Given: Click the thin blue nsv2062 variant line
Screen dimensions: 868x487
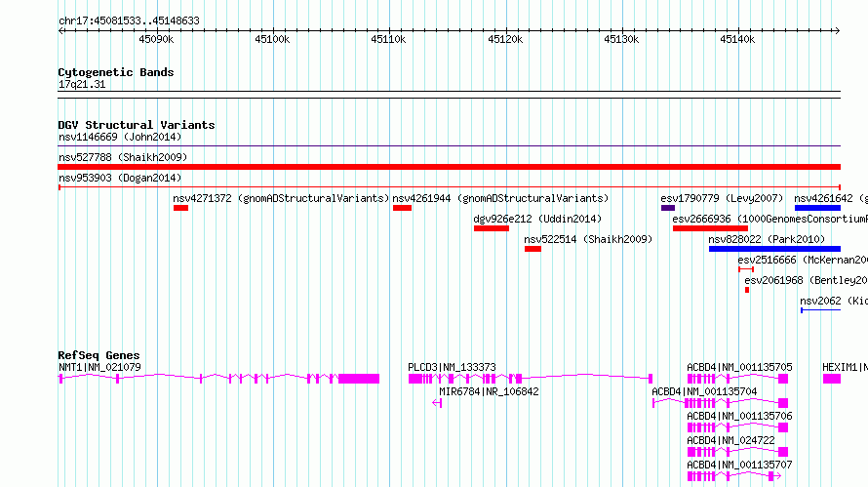Looking at the screenshot, I should [821, 310].
